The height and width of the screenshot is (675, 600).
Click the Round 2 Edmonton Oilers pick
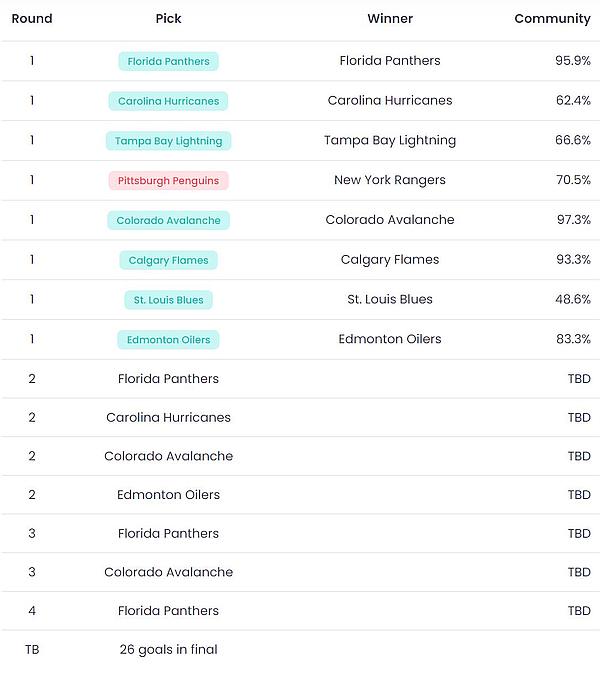click(x=168, y=494)
